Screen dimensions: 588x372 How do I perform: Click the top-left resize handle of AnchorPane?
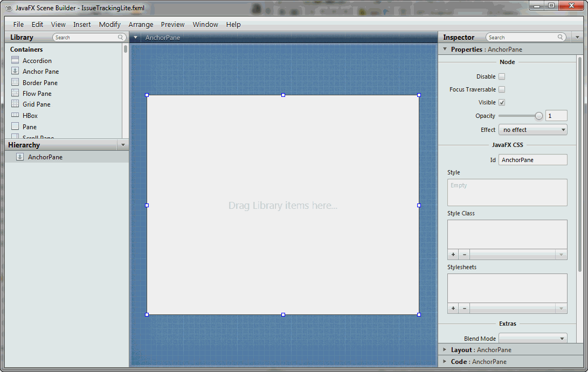147,95
